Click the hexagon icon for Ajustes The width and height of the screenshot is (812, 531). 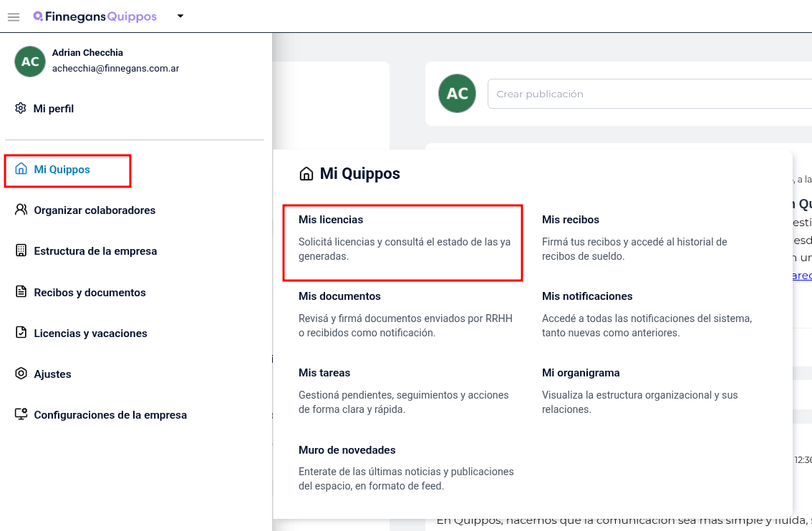click(x=21, y=373)
